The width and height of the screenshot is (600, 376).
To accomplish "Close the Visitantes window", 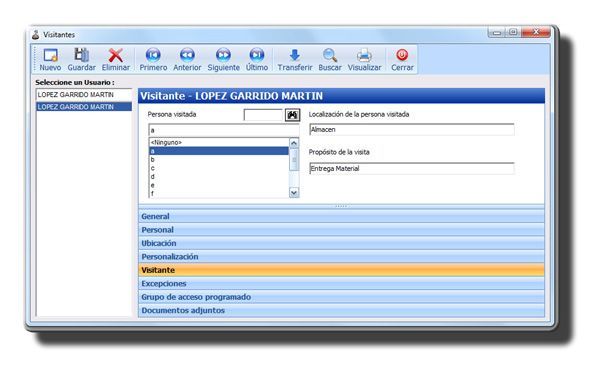I will pos(536,33).
